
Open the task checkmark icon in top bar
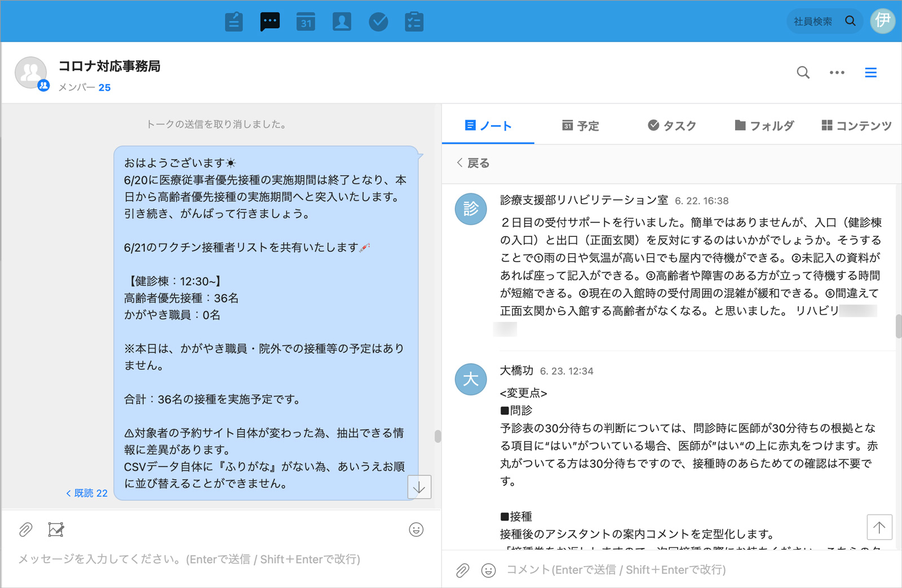[378, 22]
